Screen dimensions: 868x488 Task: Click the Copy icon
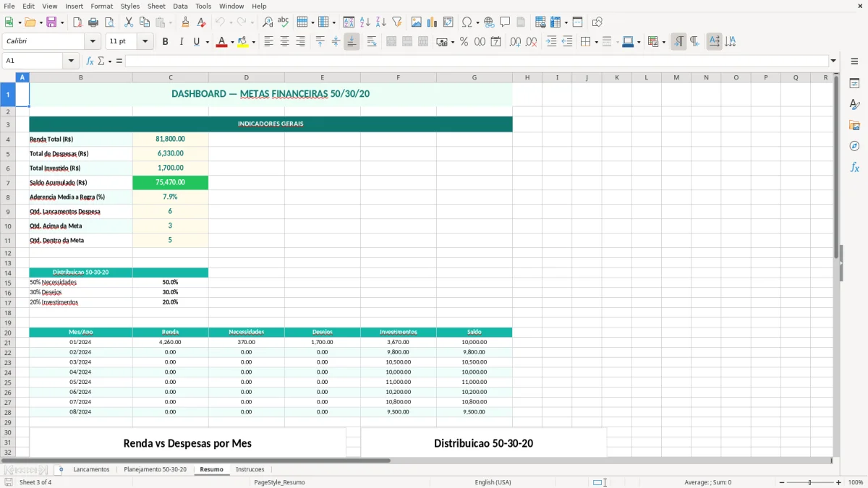point(145,22)
